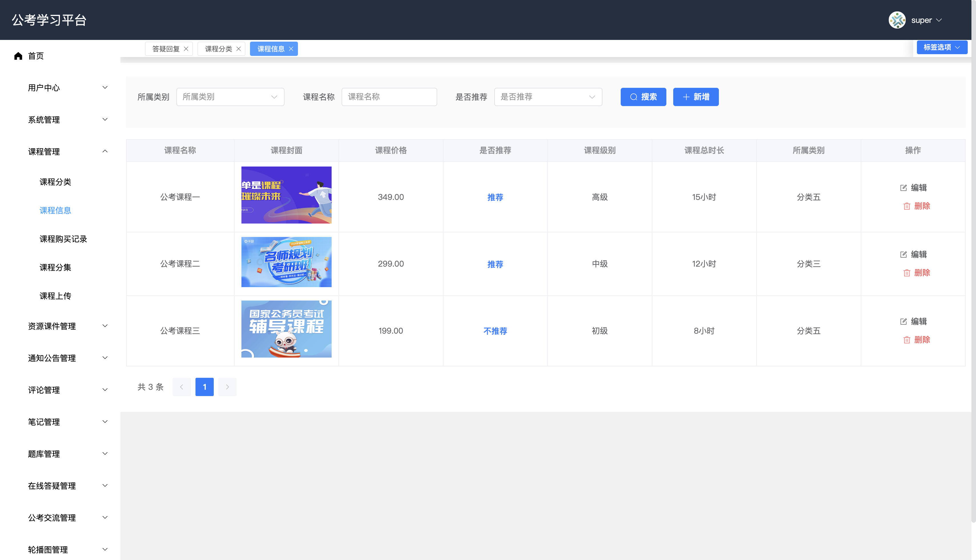Open 课程购买记录 in the sidebar
The height and width of the screenshot is (560, 976).
63,239
